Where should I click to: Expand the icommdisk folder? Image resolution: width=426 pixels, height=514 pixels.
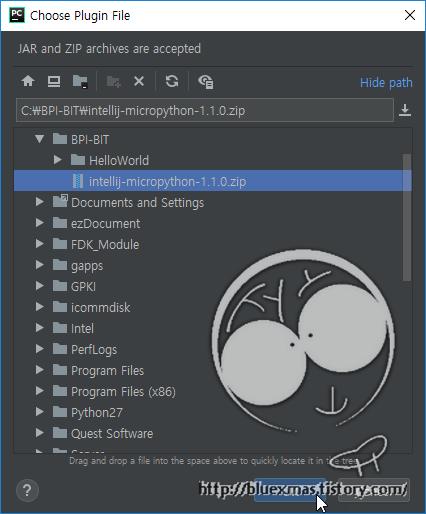tap(40, 307)
